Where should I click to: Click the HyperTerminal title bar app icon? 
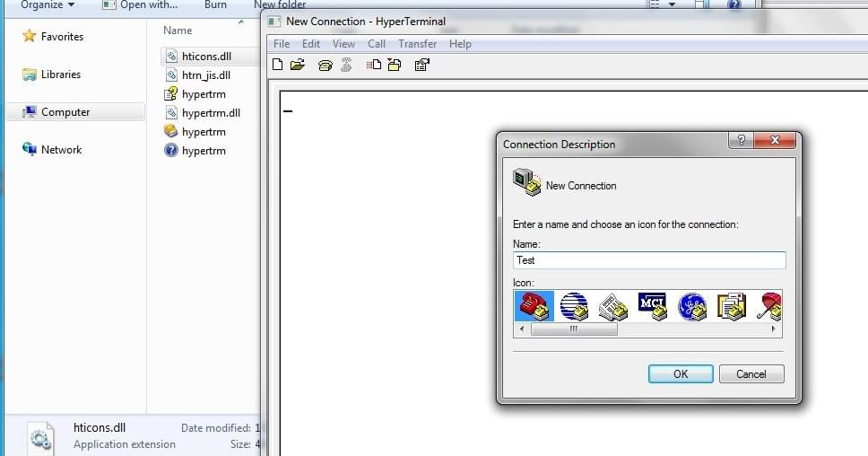[274, 22]
